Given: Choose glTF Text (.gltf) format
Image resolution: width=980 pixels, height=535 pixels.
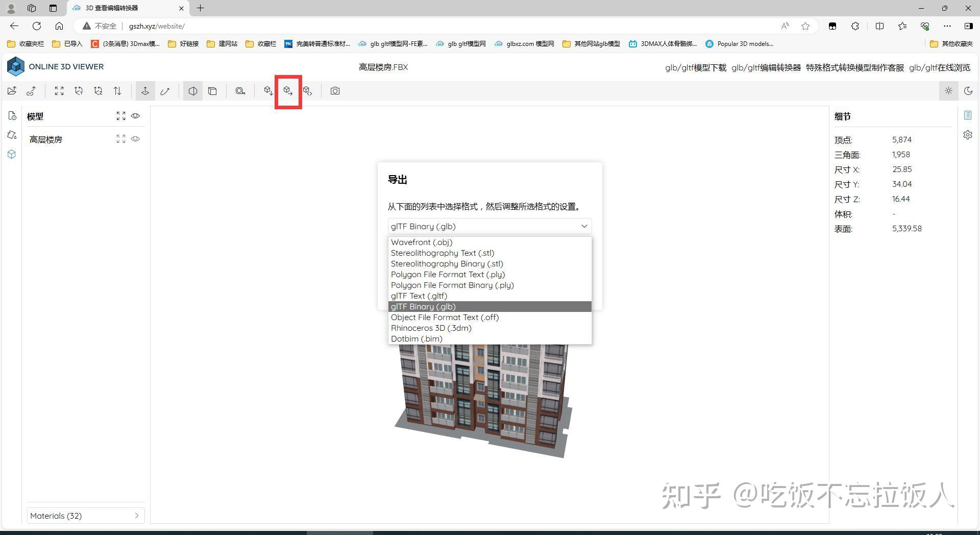Looking at the screenshot, I should [x=489, y=296].
